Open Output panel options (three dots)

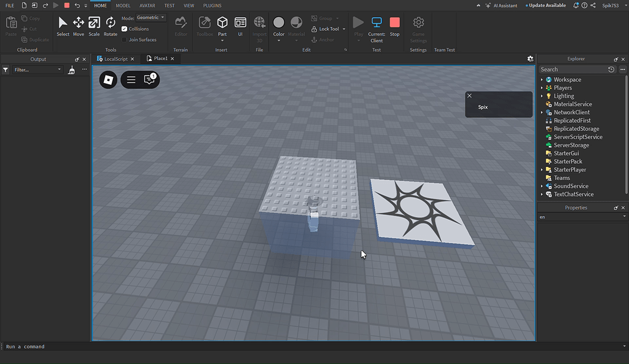(x=84, y=69)
